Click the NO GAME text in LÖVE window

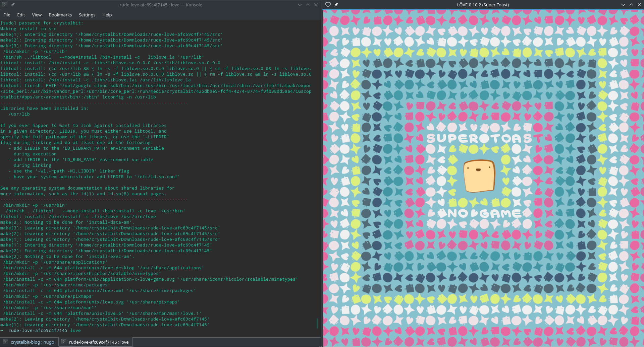[485, 213]
